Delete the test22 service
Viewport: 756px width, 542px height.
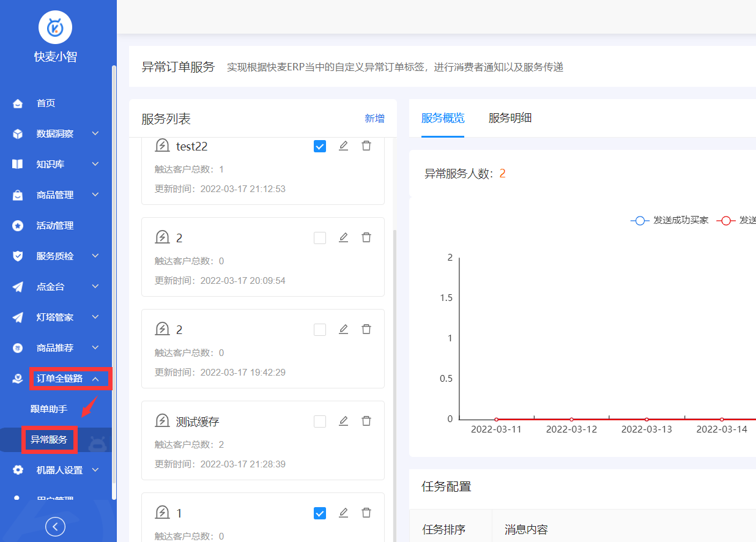[x=366, y=146]
